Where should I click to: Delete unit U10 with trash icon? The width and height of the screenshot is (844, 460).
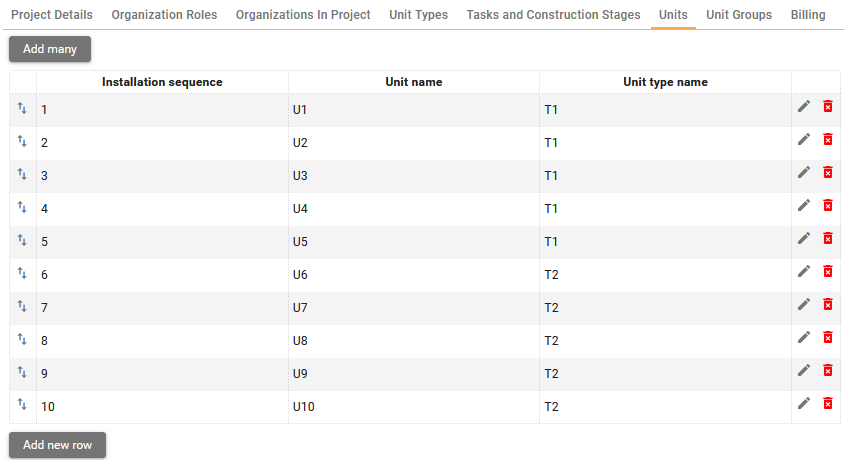[827, 403]
